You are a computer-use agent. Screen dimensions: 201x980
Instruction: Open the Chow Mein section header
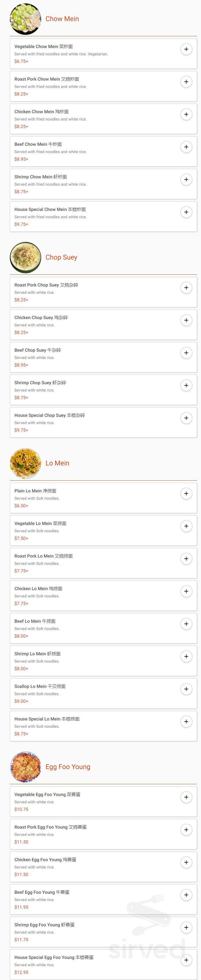(x=62, y=19)
